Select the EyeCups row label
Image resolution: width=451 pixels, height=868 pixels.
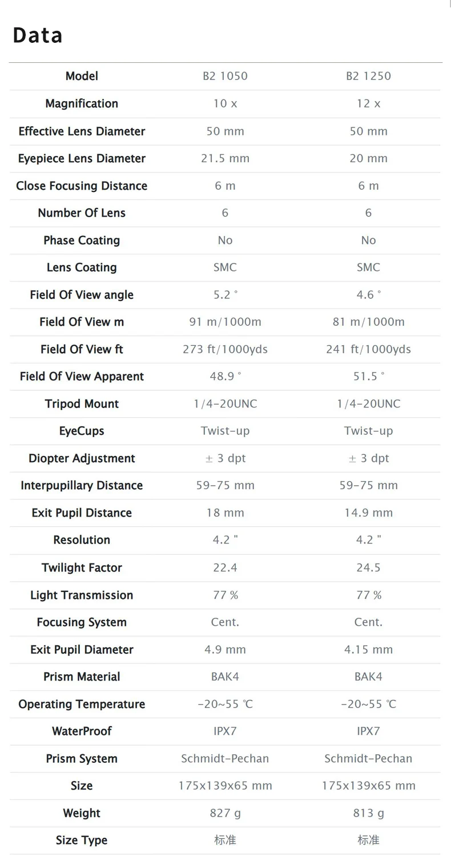coord(82,431)
